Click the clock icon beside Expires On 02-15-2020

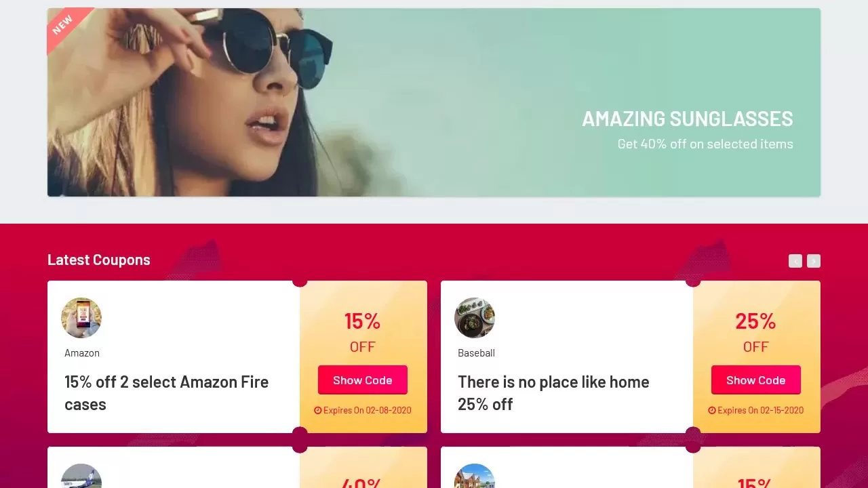pos(711,410)
